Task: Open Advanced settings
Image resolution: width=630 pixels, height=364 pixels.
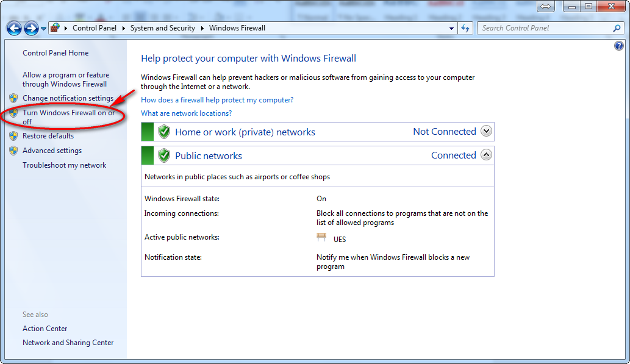Action: [x=52, y=151]
